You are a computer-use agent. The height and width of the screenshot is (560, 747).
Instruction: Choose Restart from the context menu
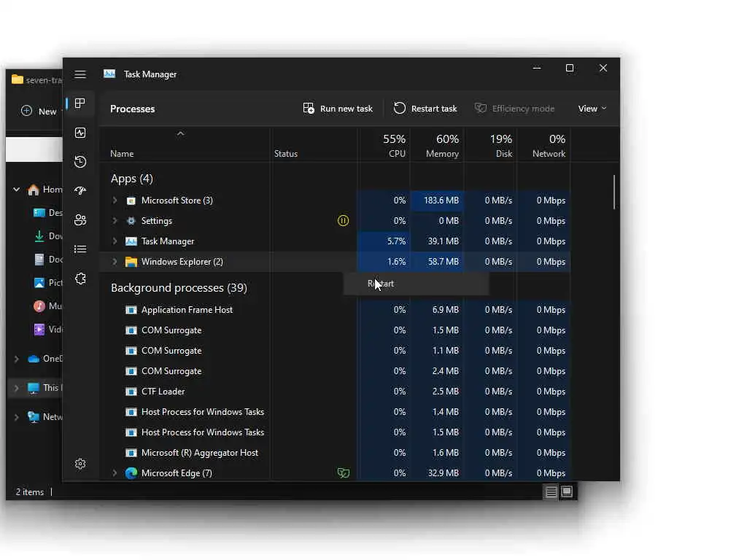tap(416, 284)
